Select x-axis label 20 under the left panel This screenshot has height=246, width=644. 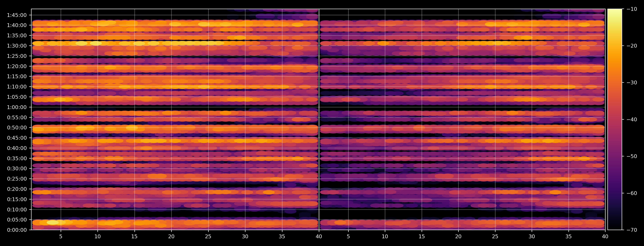[x=171, y=236]
